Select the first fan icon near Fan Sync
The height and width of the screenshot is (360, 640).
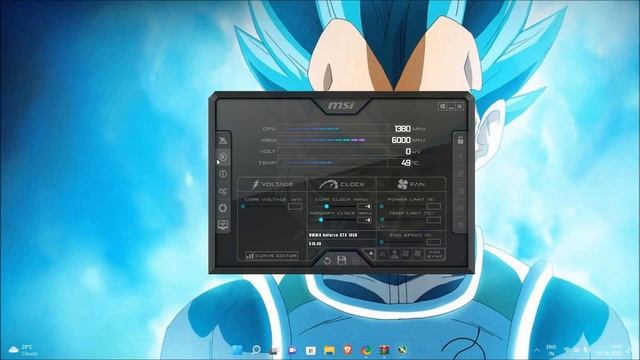(406, 254)
